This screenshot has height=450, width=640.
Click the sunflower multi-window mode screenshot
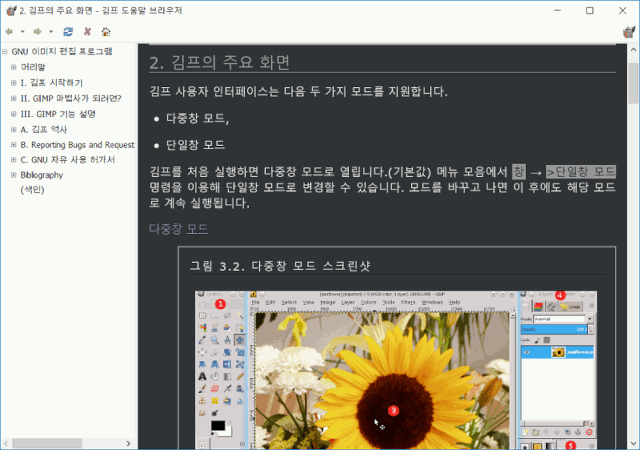pos(395,370)
